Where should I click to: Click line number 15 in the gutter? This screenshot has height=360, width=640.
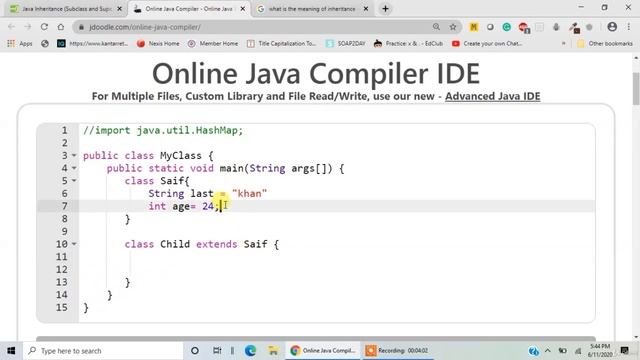click(x=62, y=307)
